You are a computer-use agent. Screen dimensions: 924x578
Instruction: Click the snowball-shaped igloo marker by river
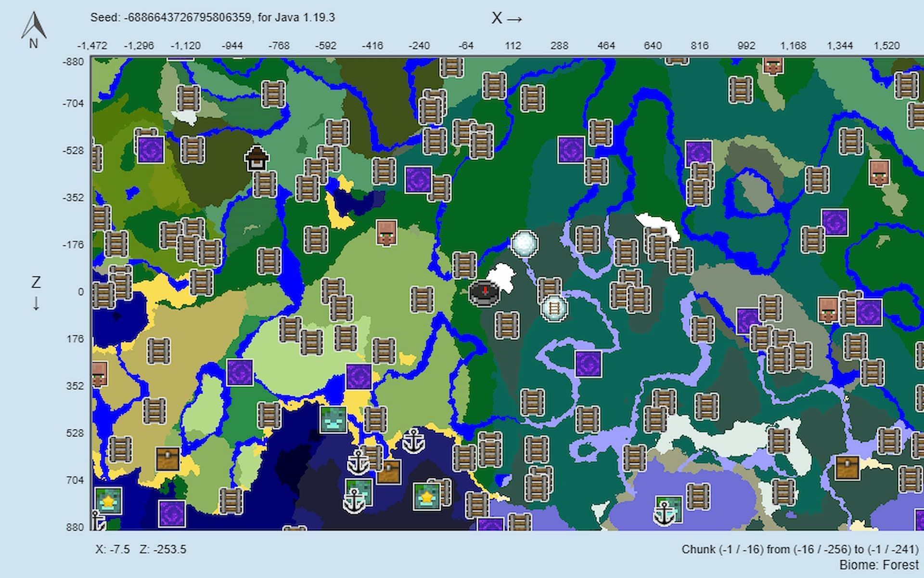point(524,243)
